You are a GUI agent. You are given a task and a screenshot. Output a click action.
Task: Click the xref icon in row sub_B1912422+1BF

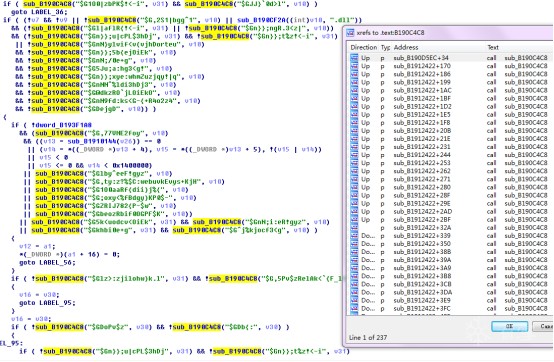tap(354, 99)
